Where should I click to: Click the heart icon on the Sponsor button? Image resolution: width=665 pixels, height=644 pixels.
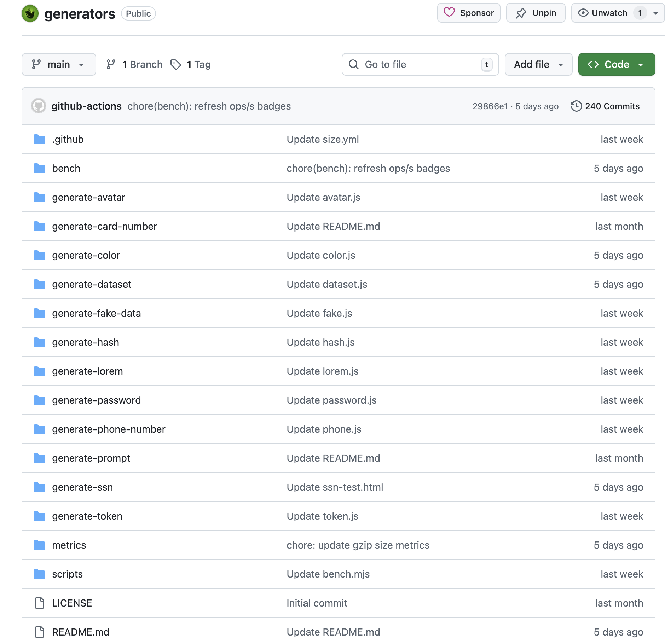click(450, 13)
